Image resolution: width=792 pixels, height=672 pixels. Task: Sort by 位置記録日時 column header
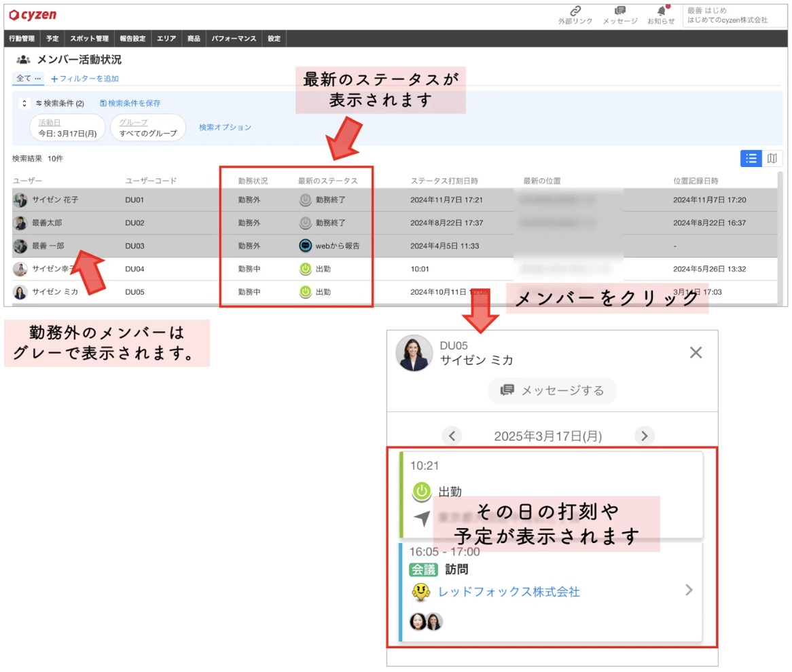(696, 181)
